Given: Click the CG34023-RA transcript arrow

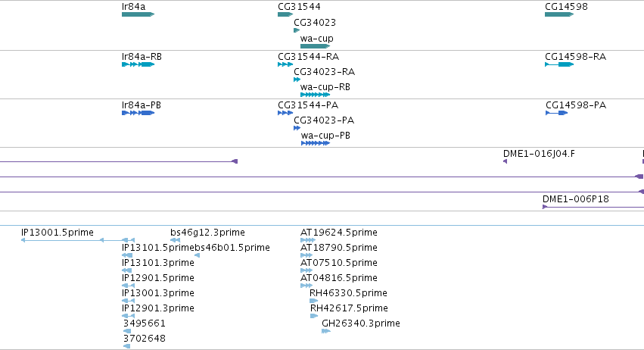Looking at the screenshot, I should coord(297,80).
